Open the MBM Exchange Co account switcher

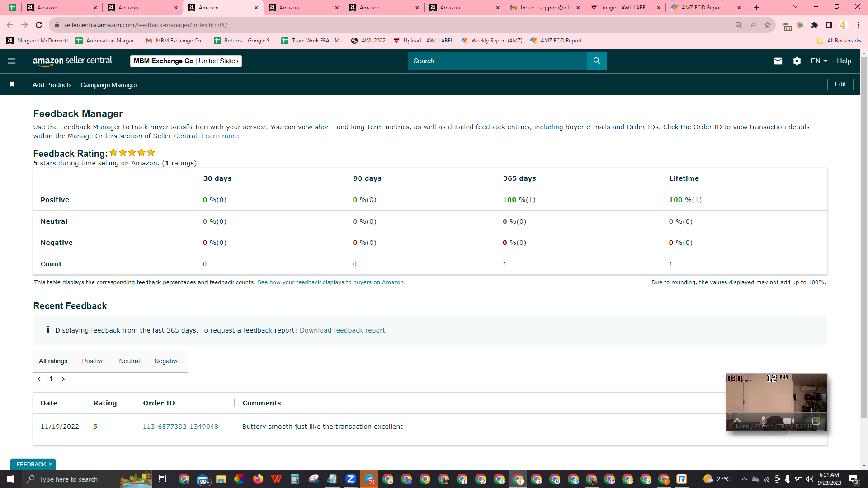[x=186, y=61]
